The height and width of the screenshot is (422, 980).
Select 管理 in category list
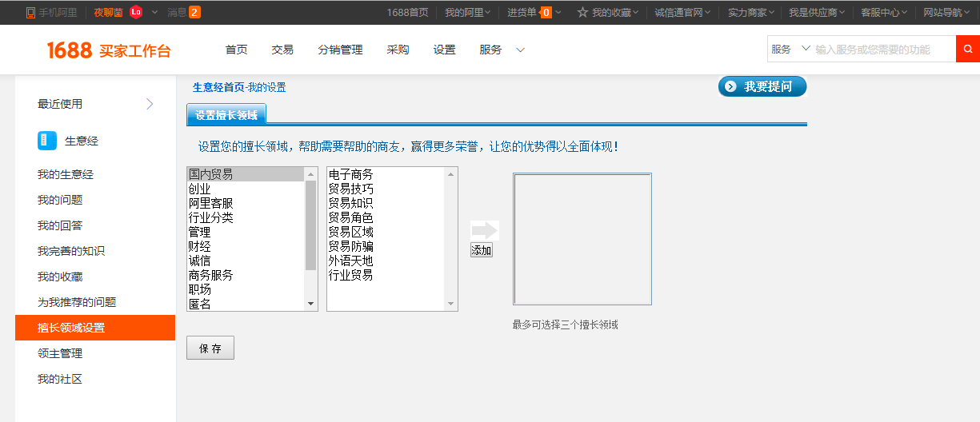[246, 232]
